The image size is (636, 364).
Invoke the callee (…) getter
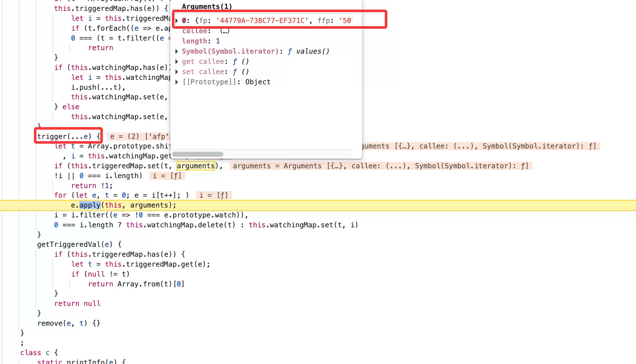click(x=225, y=31)
